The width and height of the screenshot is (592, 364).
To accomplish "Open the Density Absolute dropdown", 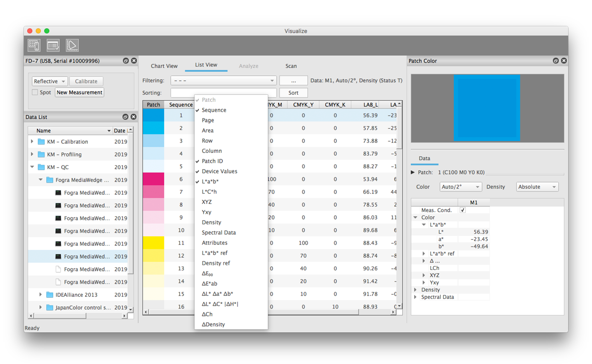I will click(x=537, y=187).
